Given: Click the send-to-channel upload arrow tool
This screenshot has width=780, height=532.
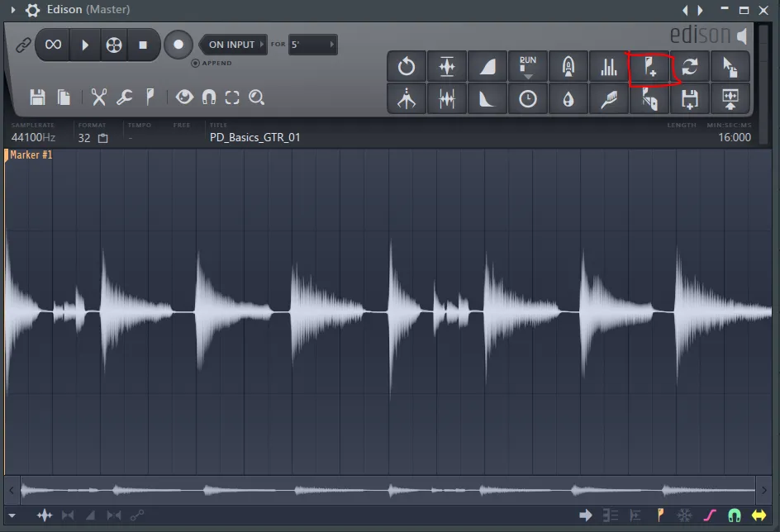Looking at the screenshot, I should pyautogui.click(x=730, y=99).
